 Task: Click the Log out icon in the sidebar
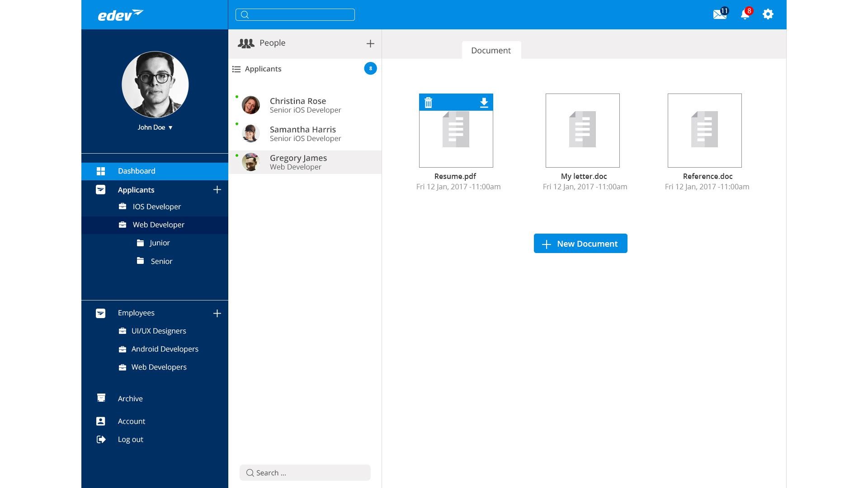pyautogui.click(x=101, y=439)
